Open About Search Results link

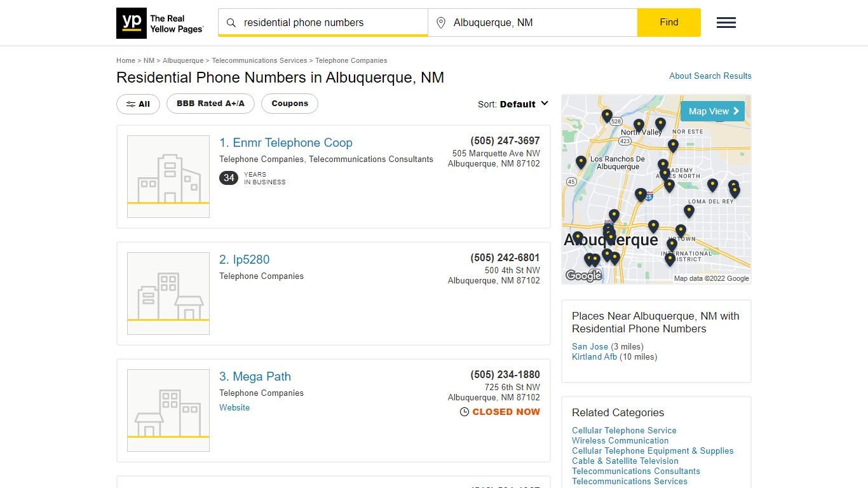coord(710,76)
